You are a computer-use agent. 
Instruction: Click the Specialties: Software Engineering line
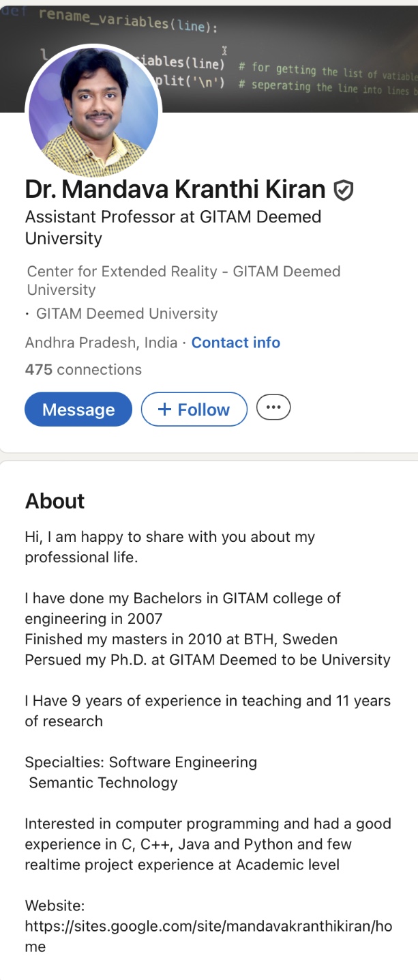[141, 762]
